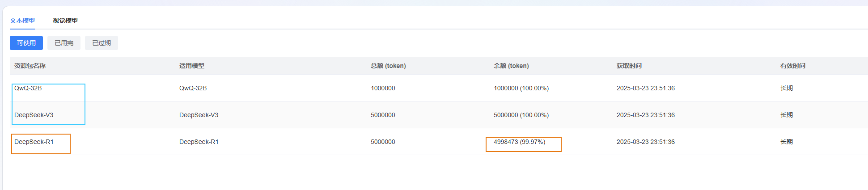This screenshot has width=868, height=190.
Task: Click QwQ-32B in the 适用模型 column
Action: click(x=193, y=88)
